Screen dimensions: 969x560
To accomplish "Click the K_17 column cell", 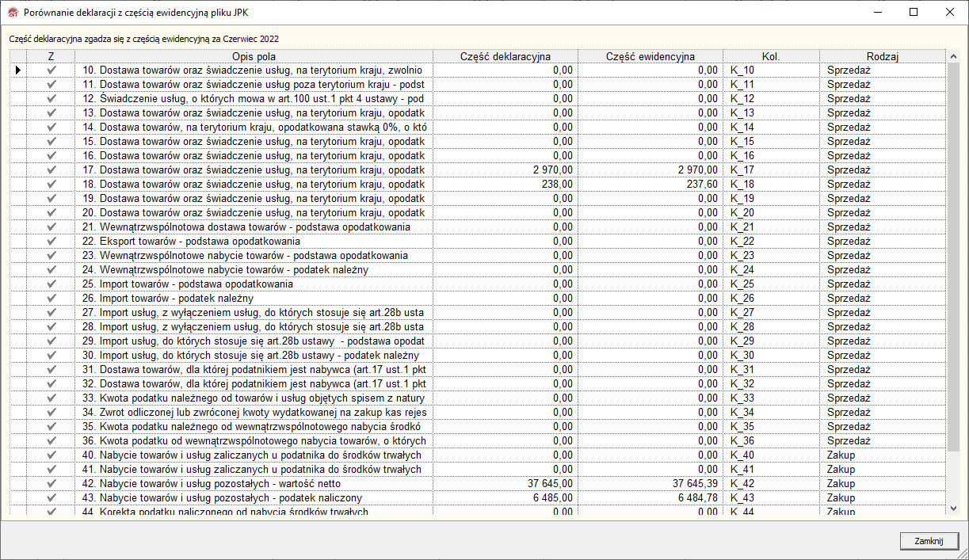I will pos(771,170).
